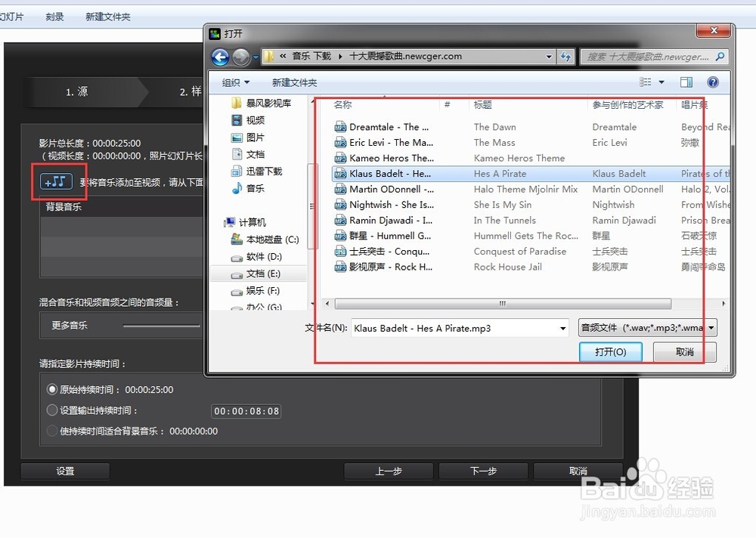The width and height of the screenshot is (756, 538).
Task: Select 设置输出持续时间 radio option
Action: point(52,410)
